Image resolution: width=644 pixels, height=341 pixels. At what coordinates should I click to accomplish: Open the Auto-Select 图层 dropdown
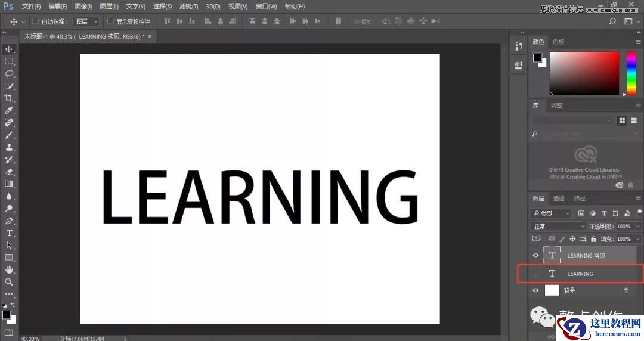tap(86, 21)
